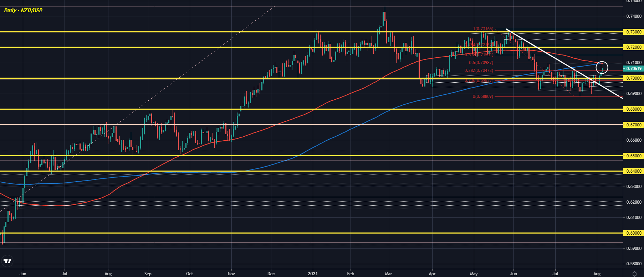This screenshot has width=644, height=277.
Task: Click the yellow 0.68000 price label
Action: point(634,109)
